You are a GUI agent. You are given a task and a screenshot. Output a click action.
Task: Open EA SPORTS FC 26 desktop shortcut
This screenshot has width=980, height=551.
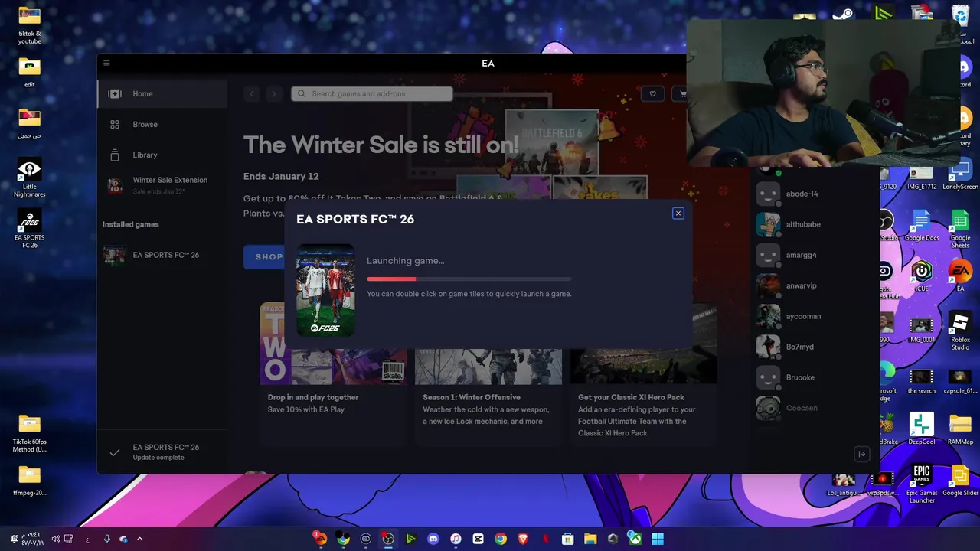[x=29, y=229]
